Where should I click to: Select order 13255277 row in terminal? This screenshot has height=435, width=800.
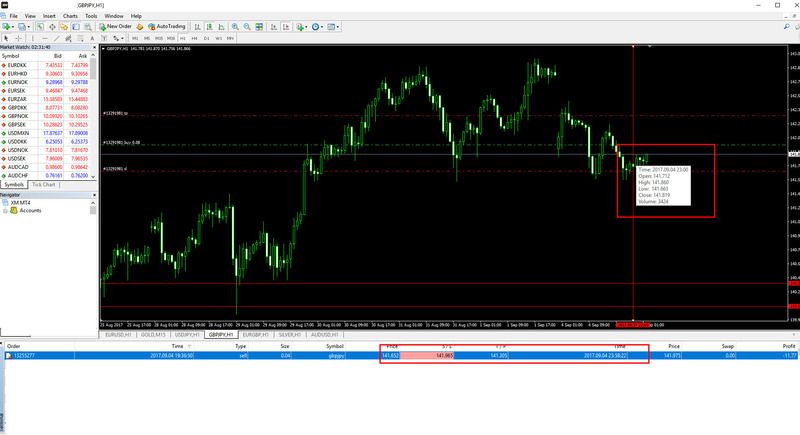click(x=401, y=355)
